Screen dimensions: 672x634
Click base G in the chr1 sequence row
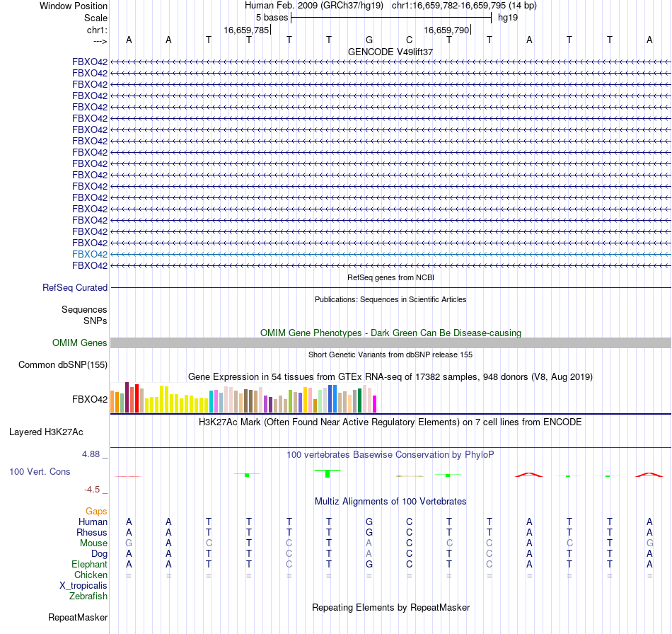coord(369,40)
